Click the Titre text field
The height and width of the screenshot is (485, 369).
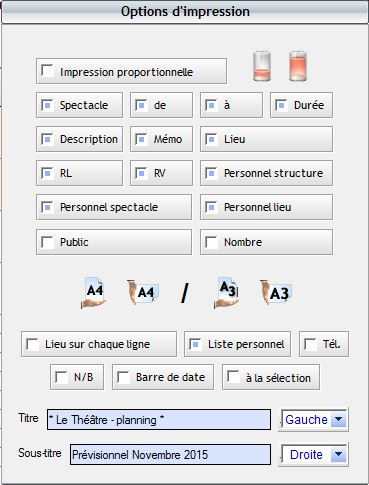click(159, 420)
